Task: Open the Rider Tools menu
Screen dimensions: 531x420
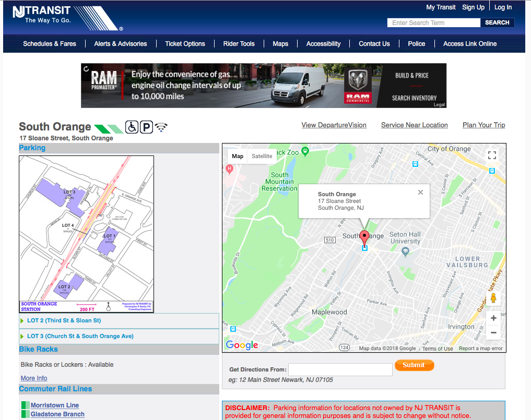Action: tap(239, 44)
